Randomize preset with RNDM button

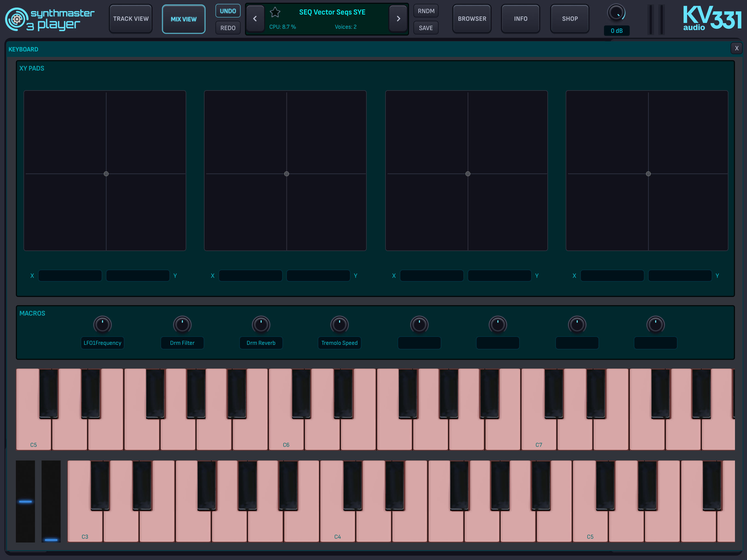[426, 11]
